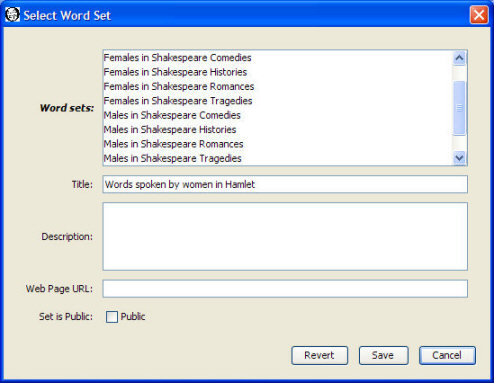Click the application icon in the title bar
Viewport: 494px width, 383px height.
pyautogui.click(x=12, y=15)
